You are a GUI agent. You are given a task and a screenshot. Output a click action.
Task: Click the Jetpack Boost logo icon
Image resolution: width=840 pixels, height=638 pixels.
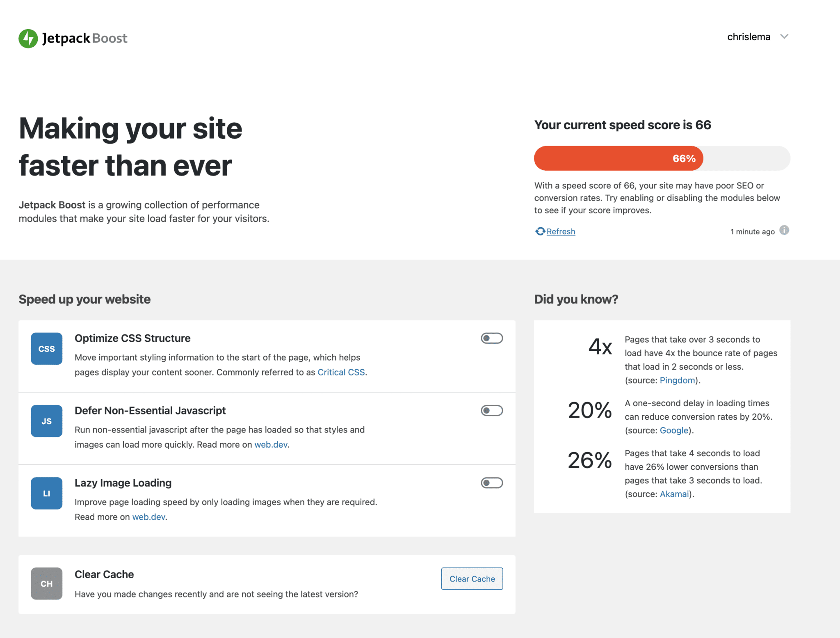pos(28,39)
